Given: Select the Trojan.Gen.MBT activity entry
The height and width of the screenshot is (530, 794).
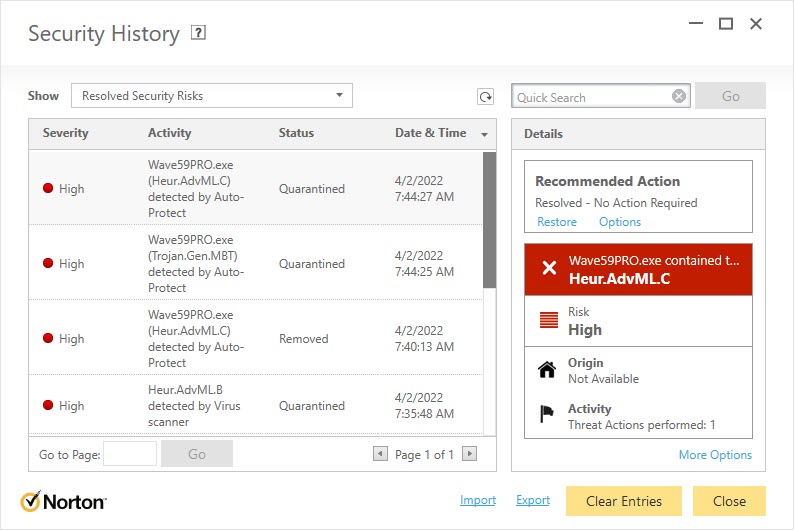Looking at the screenshot, I should pyautogui.click(x=195, y=263).
